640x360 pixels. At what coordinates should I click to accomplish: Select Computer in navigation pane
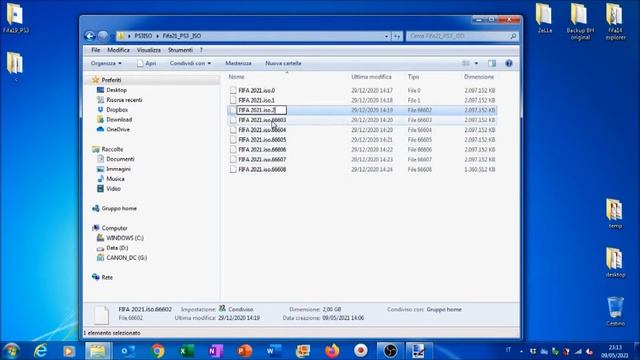click(114, 228)
